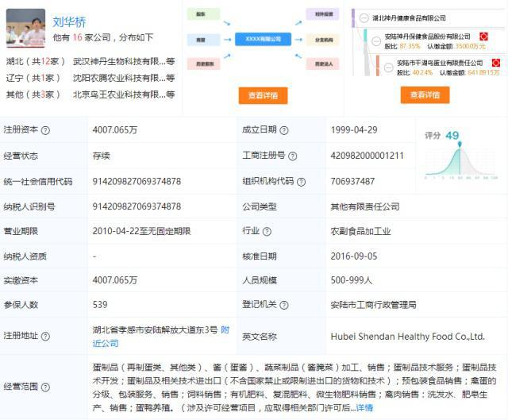Click help icon next to 组织机构代码
Screen dimensions: 508x420
[x=302, y=182]
